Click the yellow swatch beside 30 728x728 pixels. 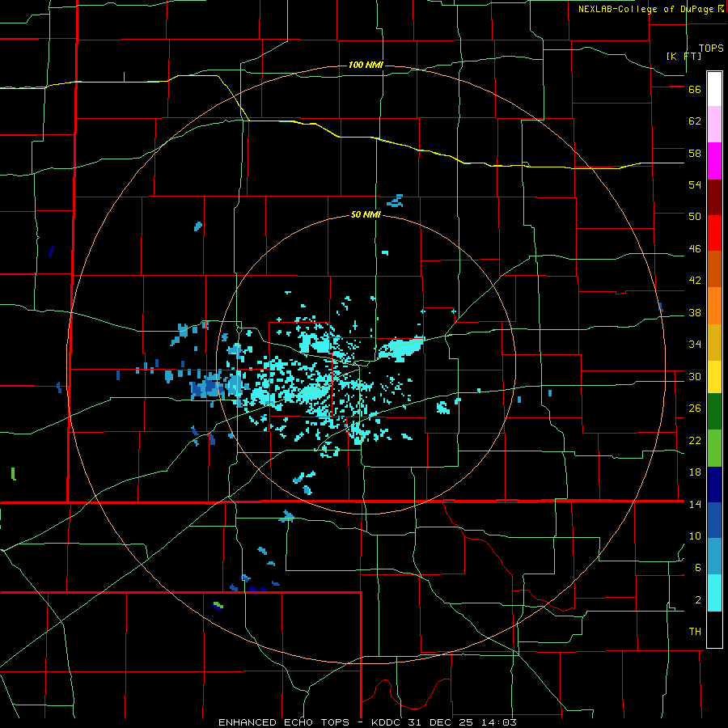click(x=714, y=377)
